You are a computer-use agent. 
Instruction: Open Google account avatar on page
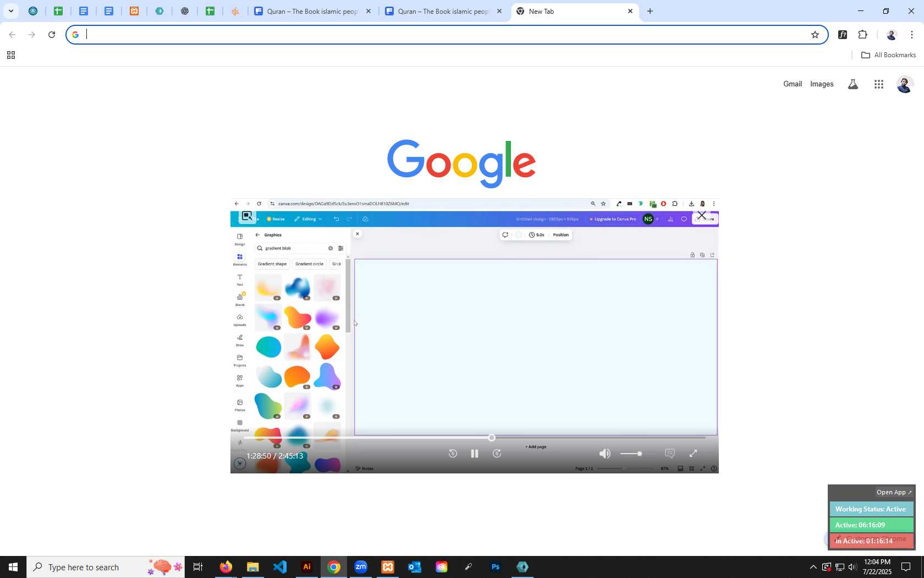pos(905,84)
